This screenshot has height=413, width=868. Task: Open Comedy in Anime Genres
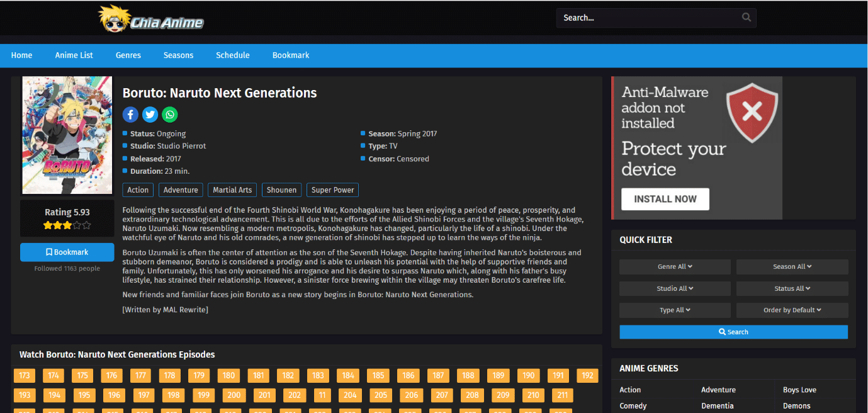(633, 406)
